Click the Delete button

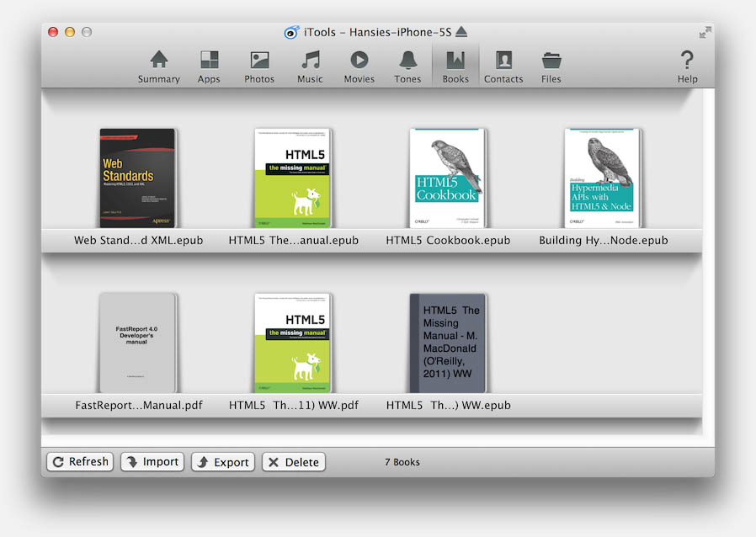[294, 462]
